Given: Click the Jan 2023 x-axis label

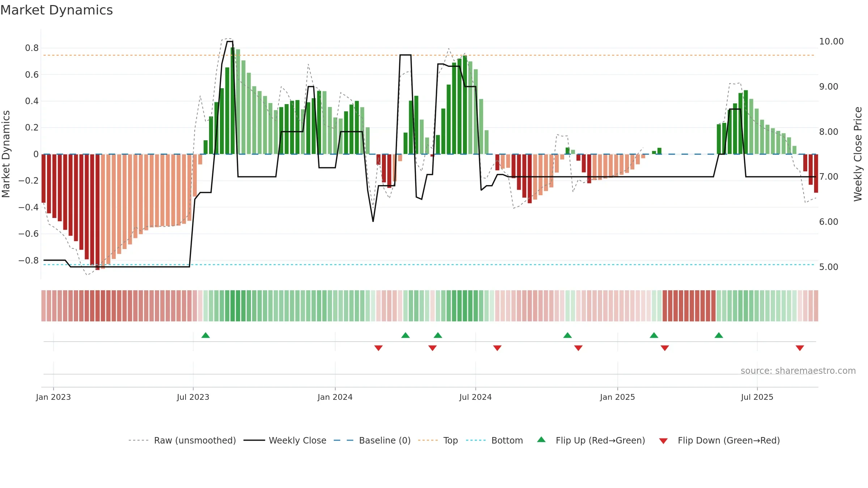Looking at the screenshot, I should click(54, 397).
